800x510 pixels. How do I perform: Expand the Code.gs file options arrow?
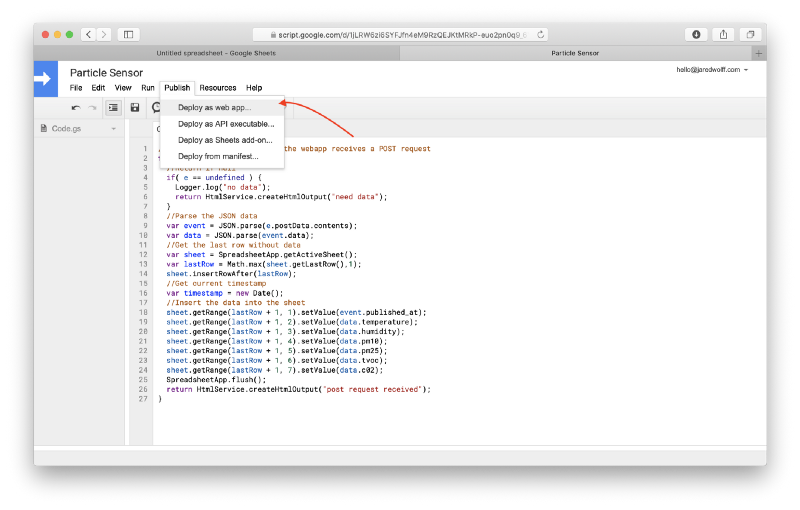tap(114, 129)
